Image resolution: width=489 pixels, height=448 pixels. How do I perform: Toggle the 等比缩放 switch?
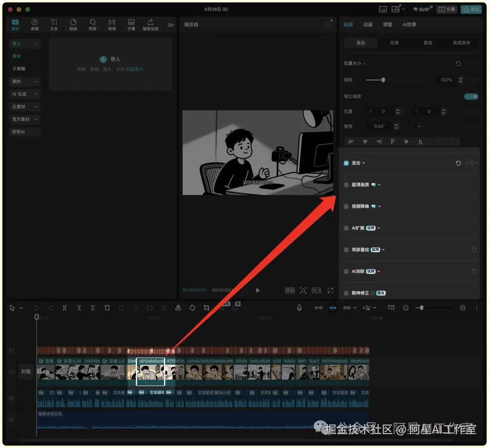point(471,96)
